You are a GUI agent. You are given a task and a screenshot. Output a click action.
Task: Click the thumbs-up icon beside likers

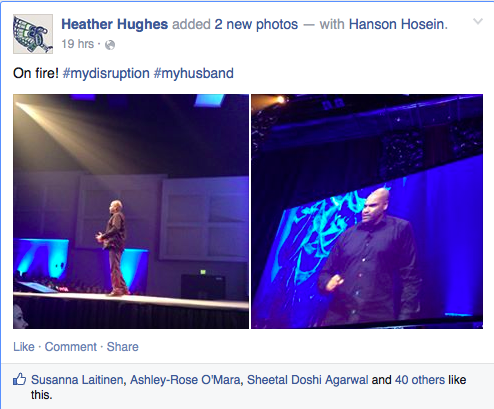point(19,379)
